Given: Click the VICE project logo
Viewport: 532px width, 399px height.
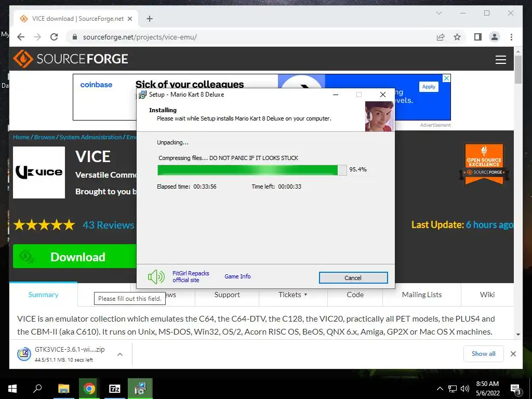Looking at the screenshot, I should pyautogui.click(x=39, y=172).
